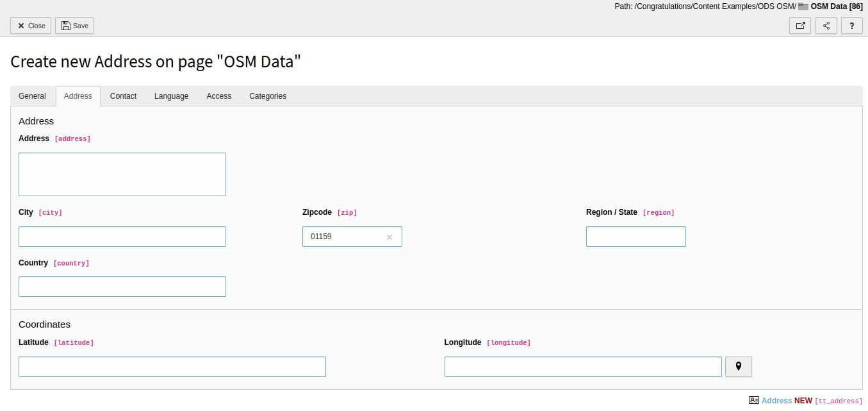Click the Zipcode field containing 01159
The width and height of the screenshot is (868, 411).
(x=352, y=237)
